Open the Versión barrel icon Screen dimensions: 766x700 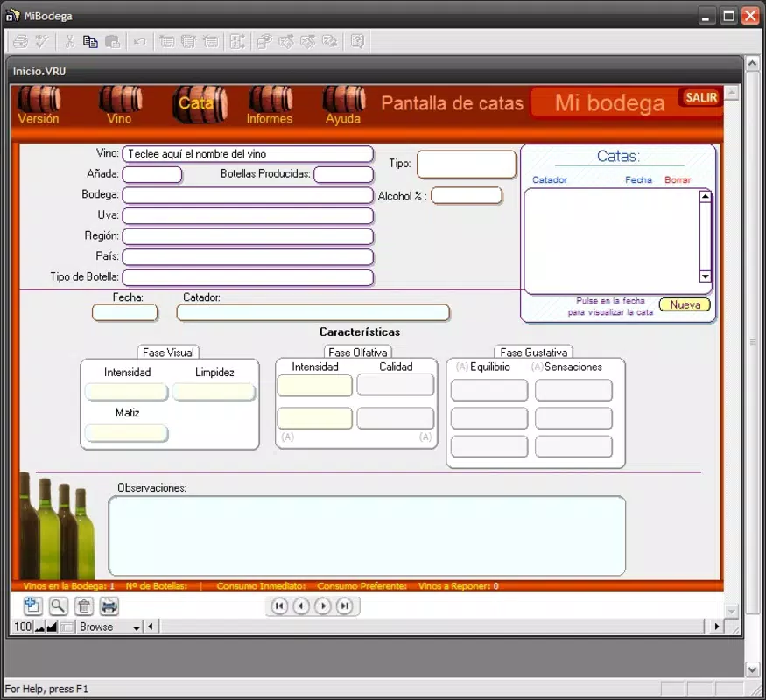[39, 105]
